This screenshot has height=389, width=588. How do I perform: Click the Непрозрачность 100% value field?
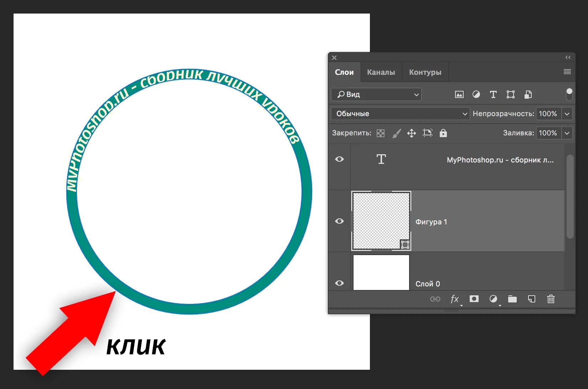548,114
